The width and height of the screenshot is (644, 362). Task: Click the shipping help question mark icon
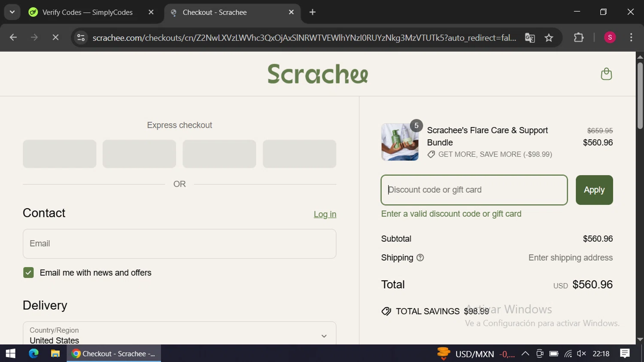coord(420,258)
